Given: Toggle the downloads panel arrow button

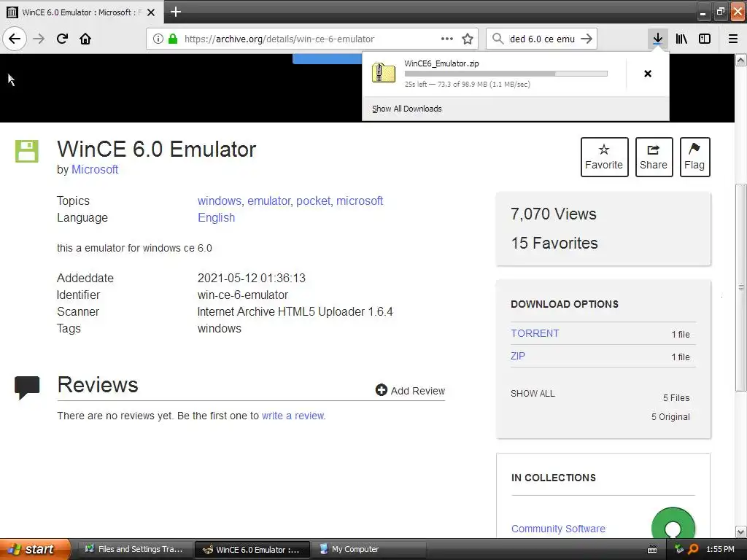Looking at the screenshot, I should 657,39.
